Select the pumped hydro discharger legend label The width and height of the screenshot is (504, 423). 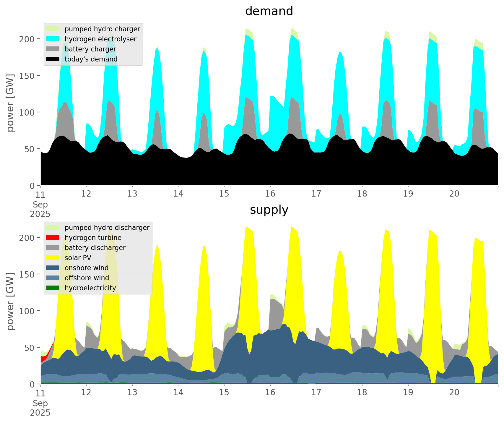pos(107,228)
